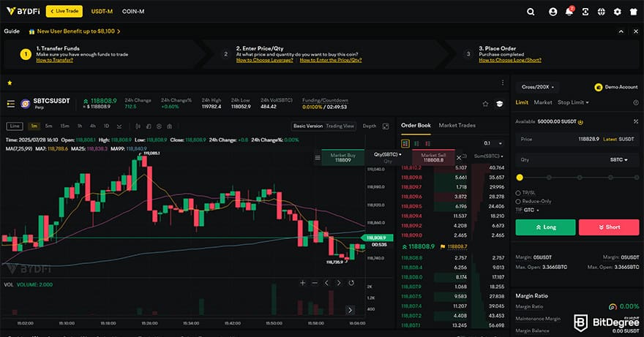Open language selection globe icon
644x337 pixels.
point(602,12)
